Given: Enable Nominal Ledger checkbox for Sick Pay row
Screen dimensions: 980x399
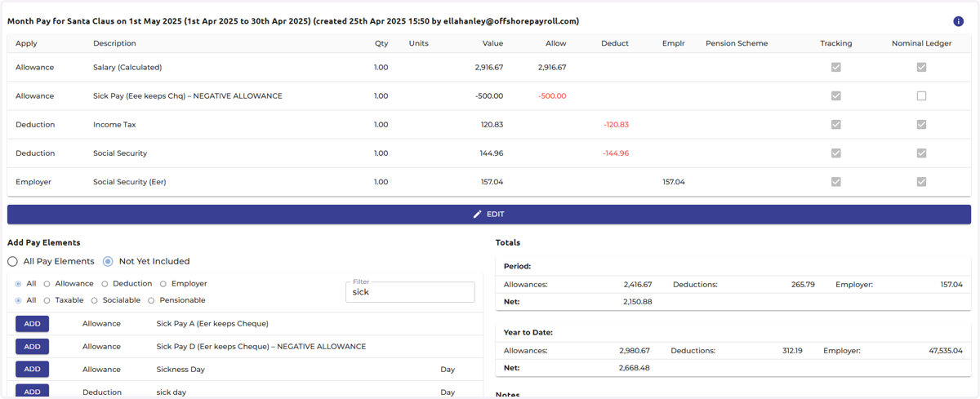Looking at the screenshot, I should [x=921, y=96].
